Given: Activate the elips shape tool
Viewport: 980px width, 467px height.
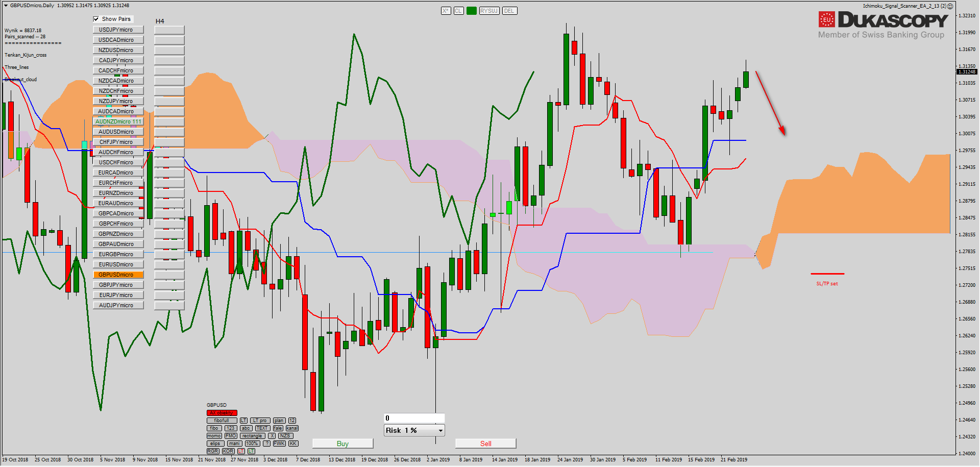Looking at the screenshot, I should pyautogui.click(x=215, y=444).
